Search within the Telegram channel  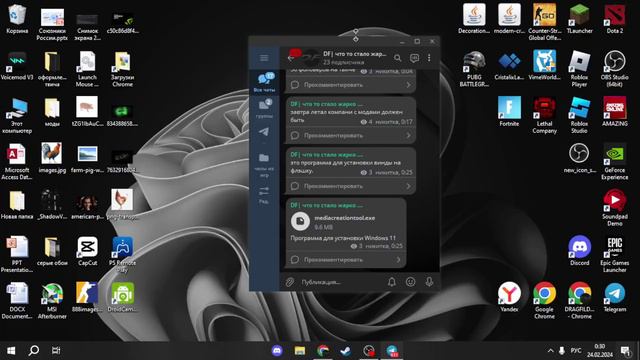(x=398, y=58)
